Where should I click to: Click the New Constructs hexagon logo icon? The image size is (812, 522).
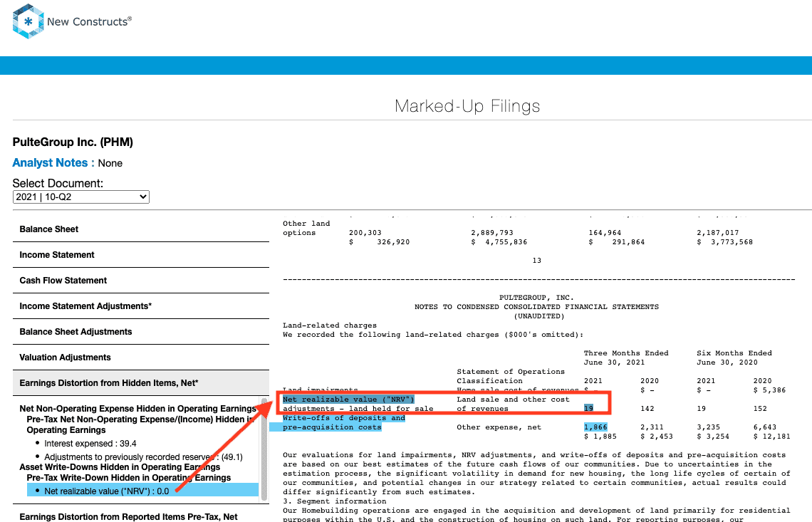(28, 21)
